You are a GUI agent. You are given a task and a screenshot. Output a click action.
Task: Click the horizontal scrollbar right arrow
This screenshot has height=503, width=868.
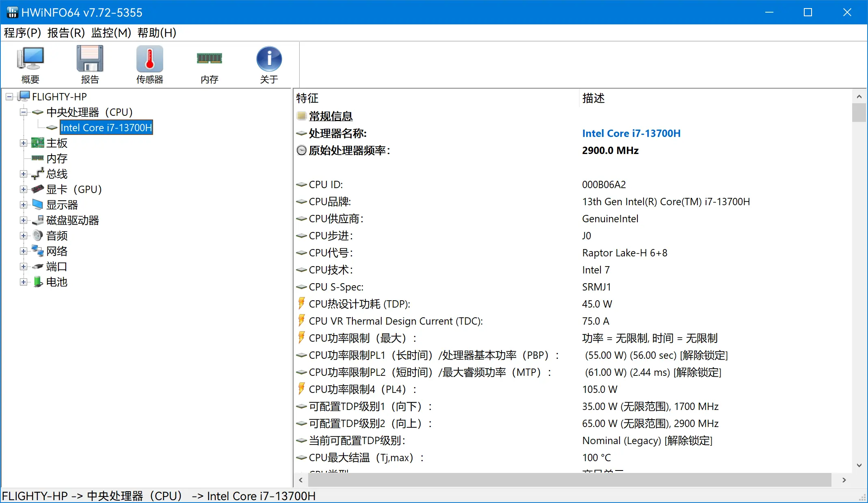tap(844, 480)
